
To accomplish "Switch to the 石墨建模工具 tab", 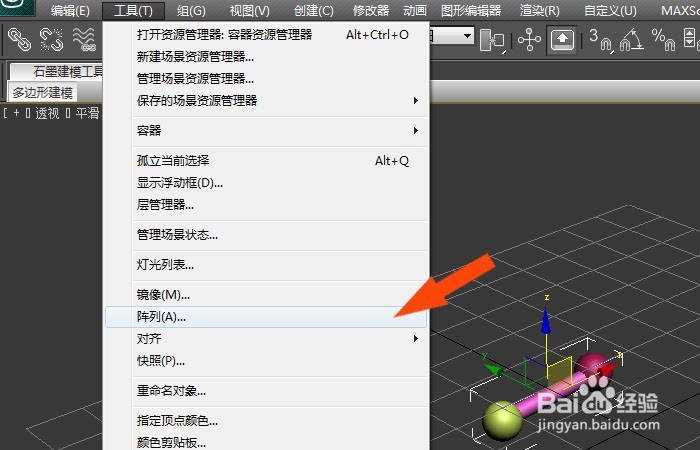I will 57,71.
